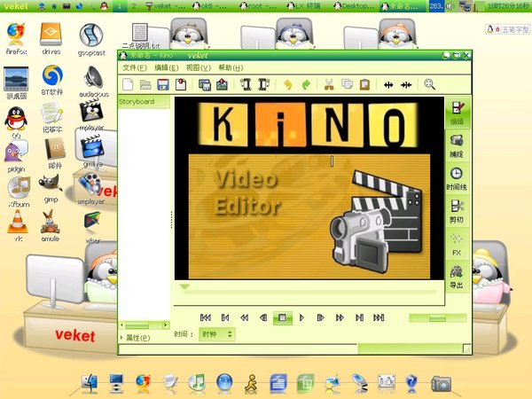Step forward one frame
Viewport: 532px width, 399px height.
pos(320,318)
